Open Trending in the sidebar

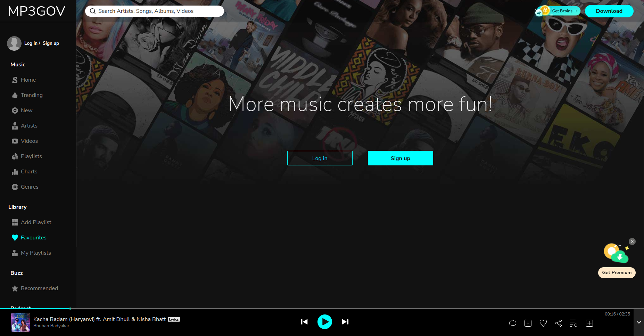pos(32,95)
